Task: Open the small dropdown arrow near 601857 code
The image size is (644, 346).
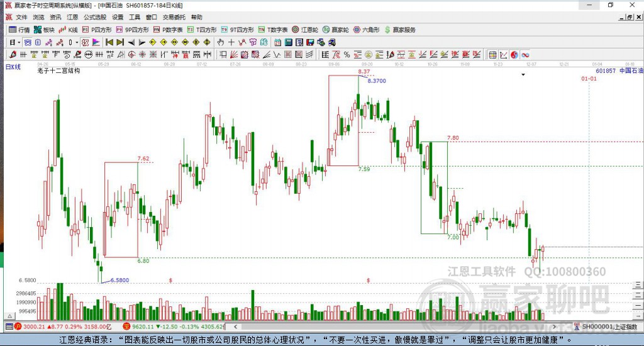Action: coord(523,75)
